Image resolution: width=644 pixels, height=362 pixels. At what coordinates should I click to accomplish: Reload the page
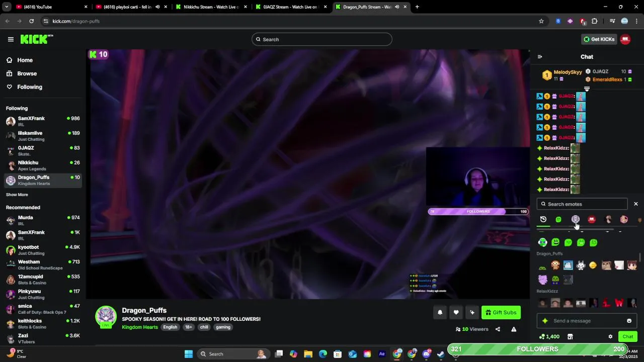[x=31, y=21]
